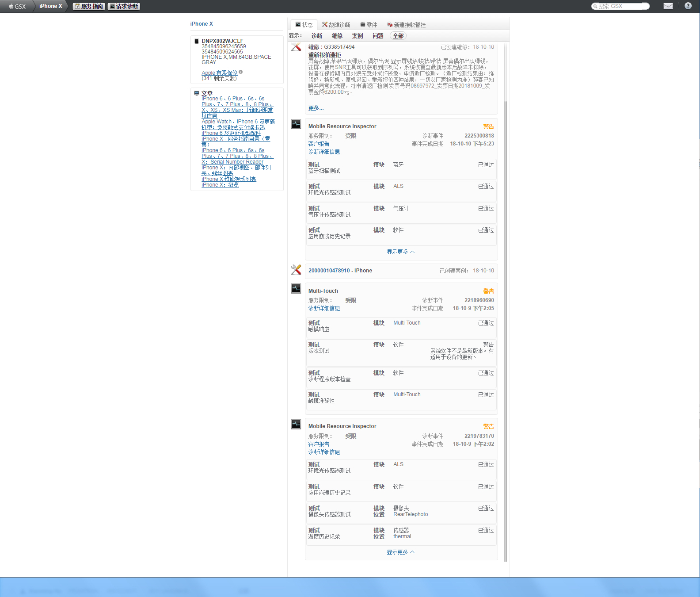
Task: Open the iPhone X: 概览 article
Action: (220, 185)
